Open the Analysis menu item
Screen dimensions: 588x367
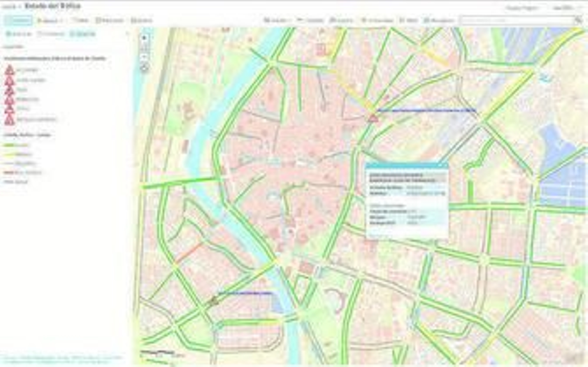(141, 20)
